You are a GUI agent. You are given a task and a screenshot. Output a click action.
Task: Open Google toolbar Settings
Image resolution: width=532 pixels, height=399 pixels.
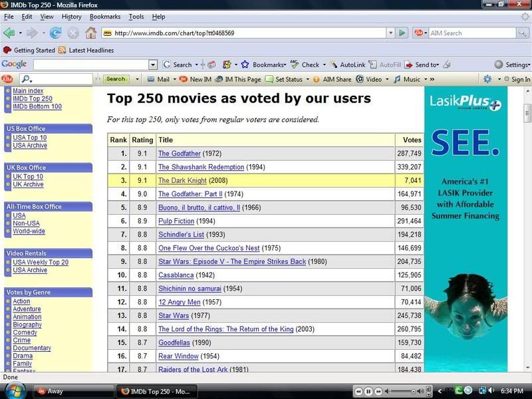[x=512, y=65]
